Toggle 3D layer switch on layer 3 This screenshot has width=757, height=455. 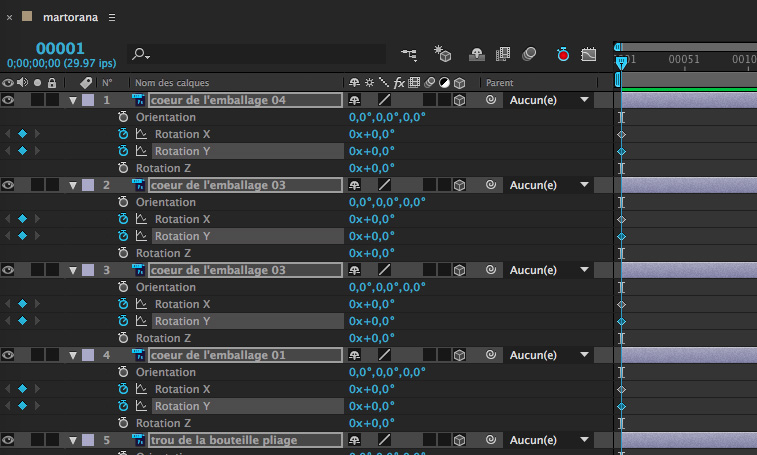pyautogui.click(x=459, y=271)
